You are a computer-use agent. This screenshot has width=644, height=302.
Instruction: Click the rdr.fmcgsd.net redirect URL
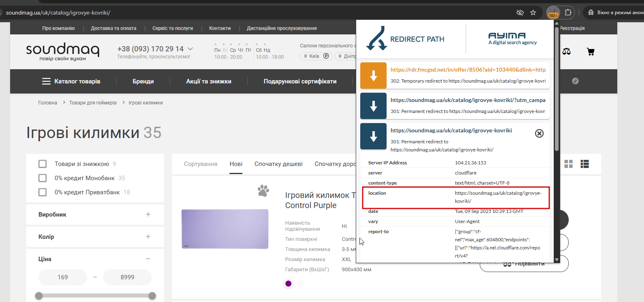coord(468,70)
